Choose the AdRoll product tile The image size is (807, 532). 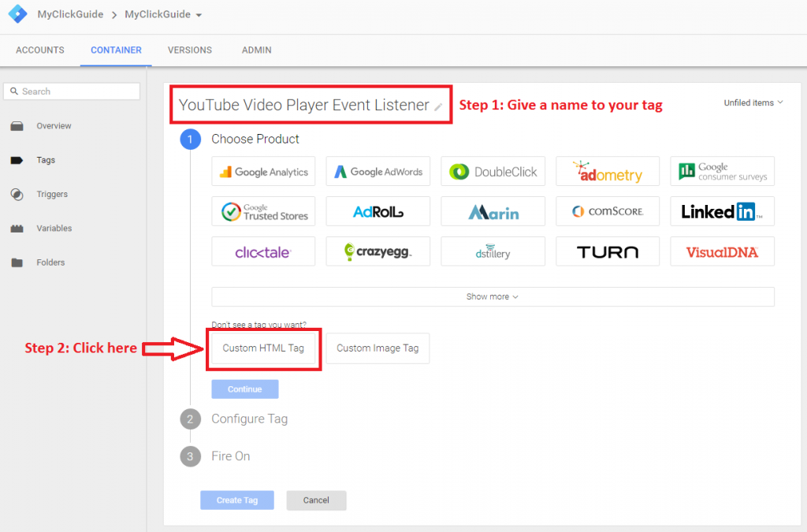tap(377, 211)
